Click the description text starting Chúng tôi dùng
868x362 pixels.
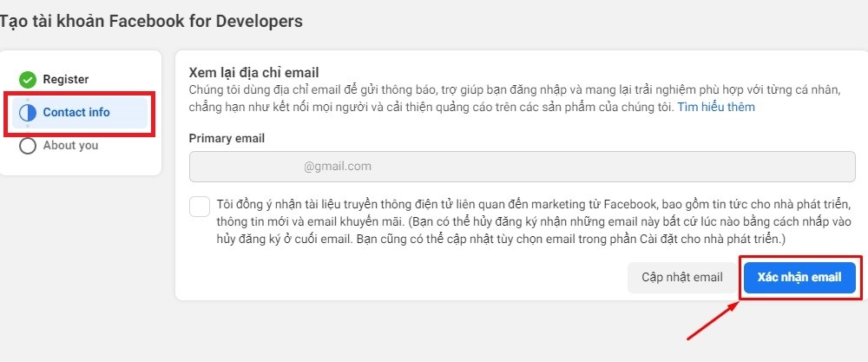click(515, 98)
